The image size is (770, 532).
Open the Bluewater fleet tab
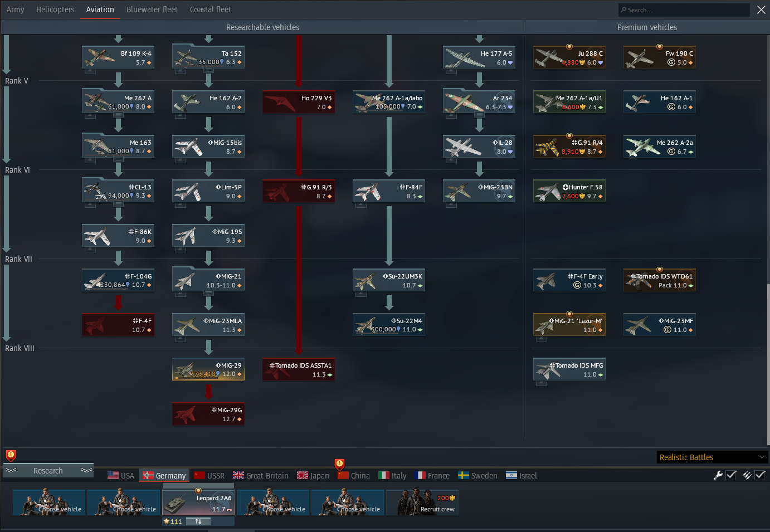152,9
